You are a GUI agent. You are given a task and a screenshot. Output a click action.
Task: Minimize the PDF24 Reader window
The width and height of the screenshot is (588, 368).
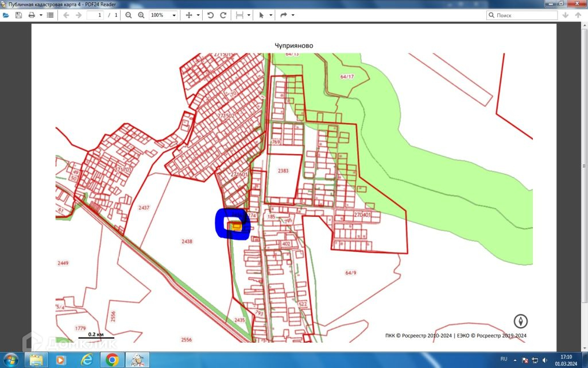tap(551, 3)
